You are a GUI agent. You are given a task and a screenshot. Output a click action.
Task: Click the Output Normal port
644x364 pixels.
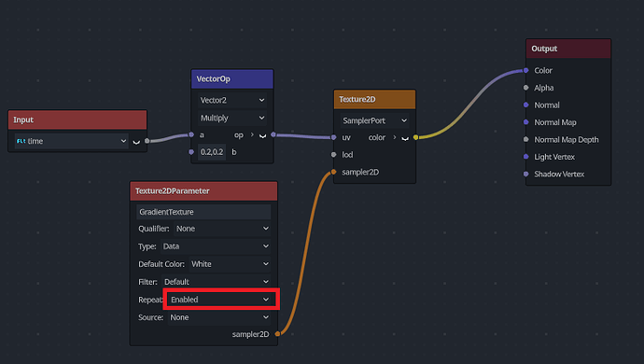pos(525,105)
